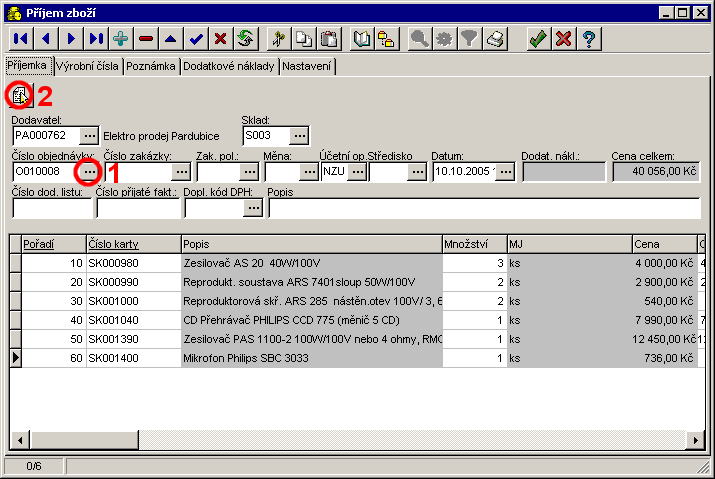Confirm with the green checkmark icon
The width and height of the screenshot is (715, 479).
pyautogui.click(x=538, y=39)
